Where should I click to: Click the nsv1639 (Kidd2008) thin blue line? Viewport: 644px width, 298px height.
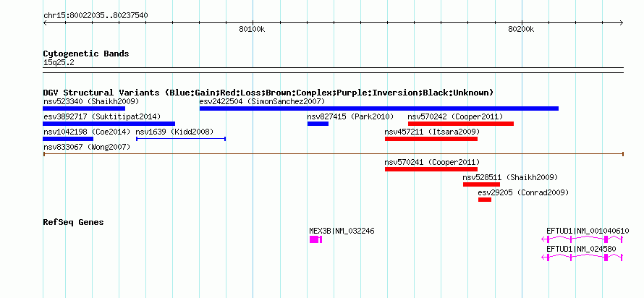pos(181,139)
